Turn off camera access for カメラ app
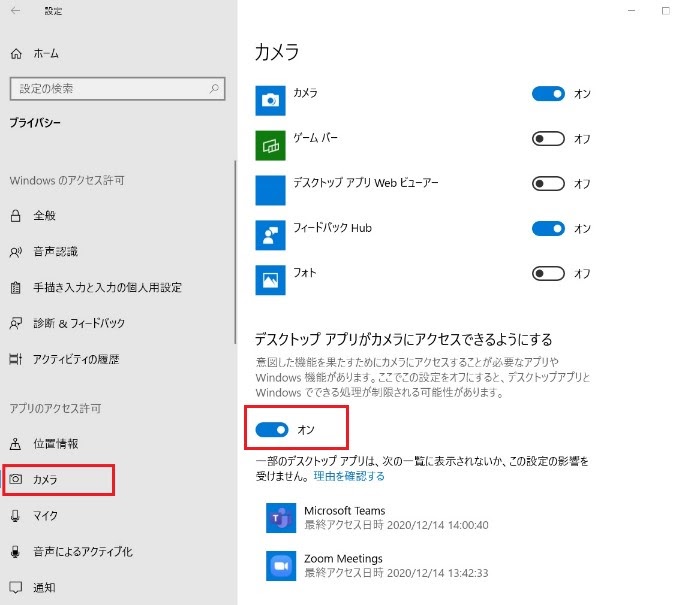 548,94
